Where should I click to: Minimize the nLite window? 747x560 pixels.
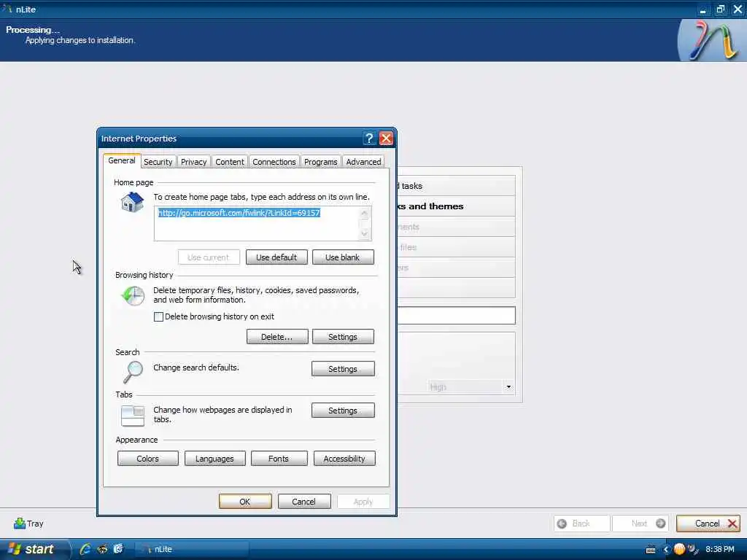[703, 9]
